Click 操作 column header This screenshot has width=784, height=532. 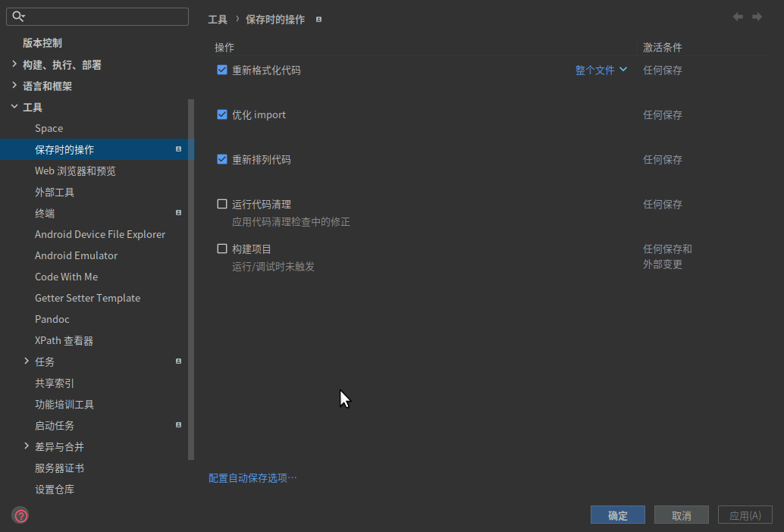pos(224,48)
